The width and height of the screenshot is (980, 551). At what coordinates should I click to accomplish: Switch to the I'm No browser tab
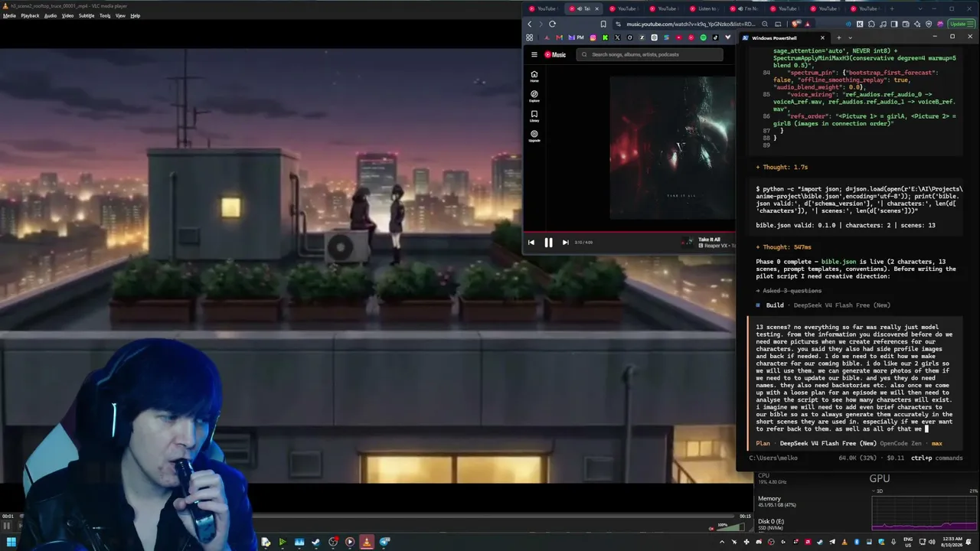pyautogui.click(x=743, y=9)
